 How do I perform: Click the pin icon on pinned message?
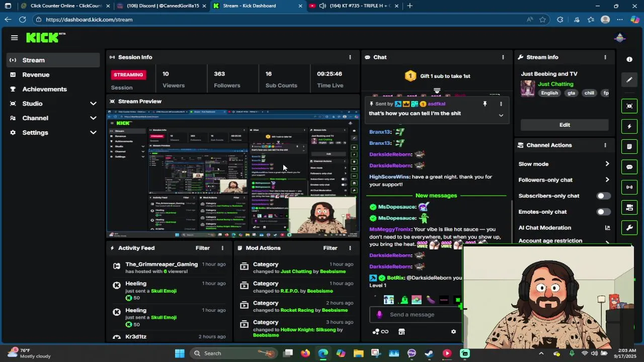point(485,104)
